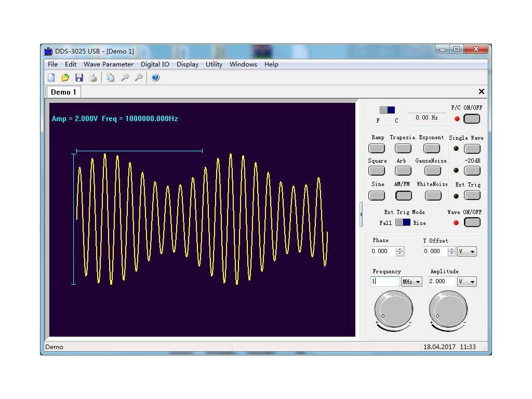Click the Frequency rotary knob
532x399 pixels.
click(x=394, y=309)
